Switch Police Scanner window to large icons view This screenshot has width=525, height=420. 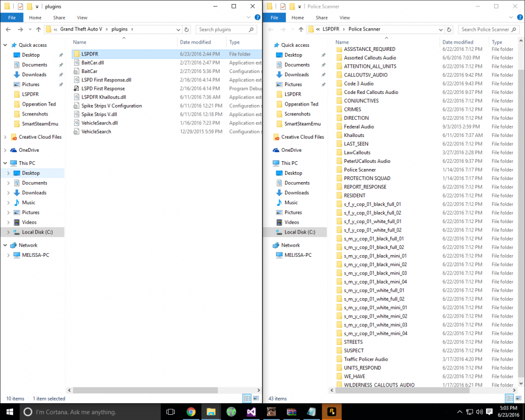519,398
